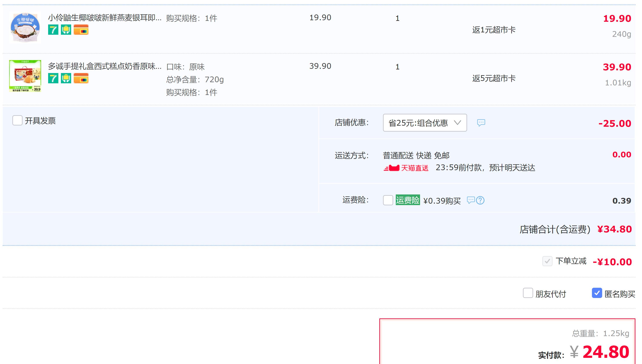Click the 天猫直送 Tmall logo
This screenshot has height=364, width=642.
(x=406, y=168)
